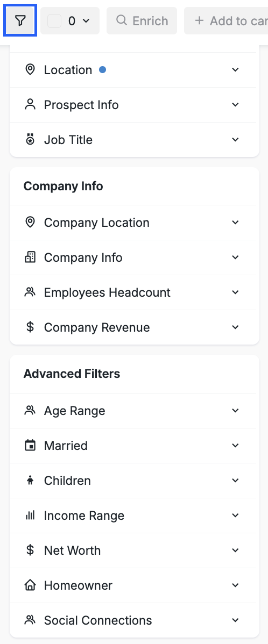Image resolution: width=268 pixels, height=644 pixels.
Task: Check the select-all checkbox
Action: 54,20
